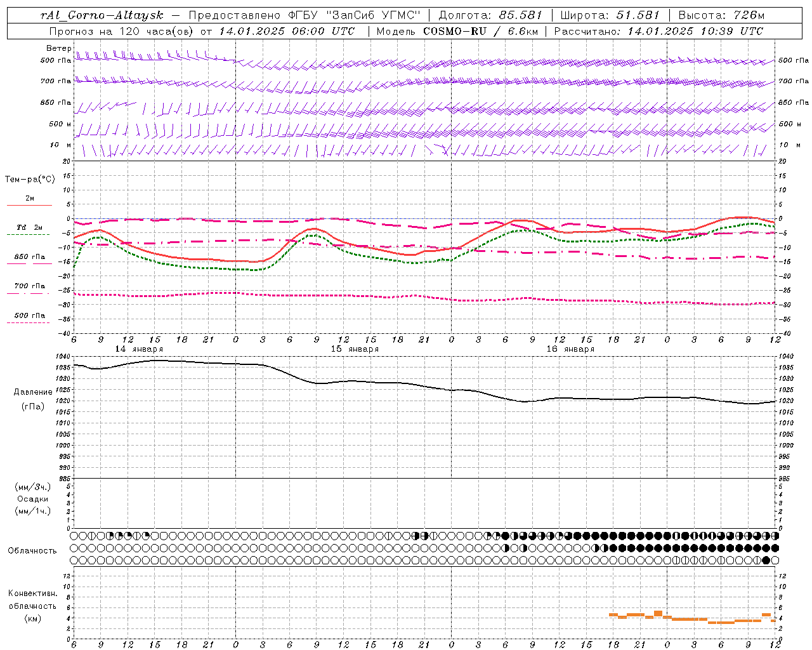Image resolution: width=812 pixels, height=650 pixels.
Task: Click the (мм/1ч.) precipitation unit label
Action: tap(33, 511)
